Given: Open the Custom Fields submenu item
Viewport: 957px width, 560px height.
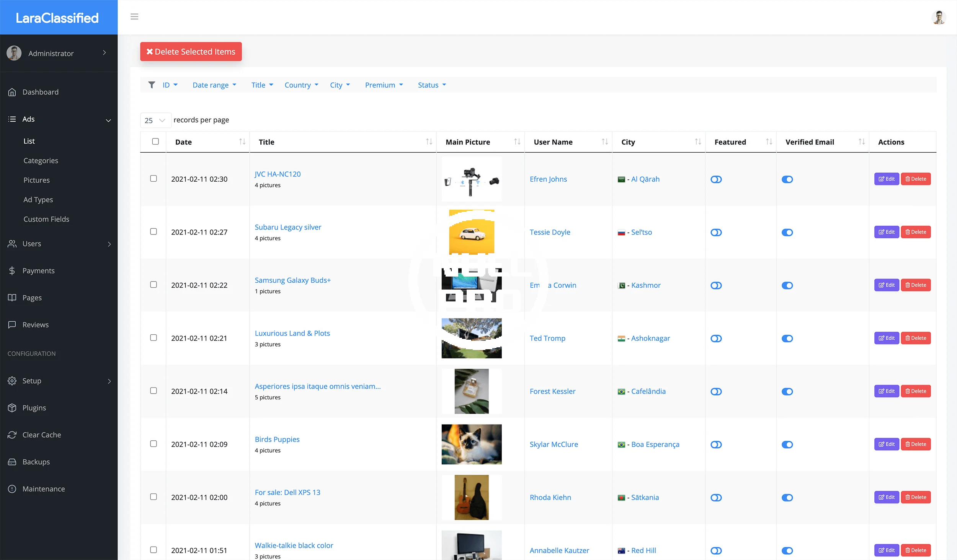Looking at the screenshot, I should (46, 219).
